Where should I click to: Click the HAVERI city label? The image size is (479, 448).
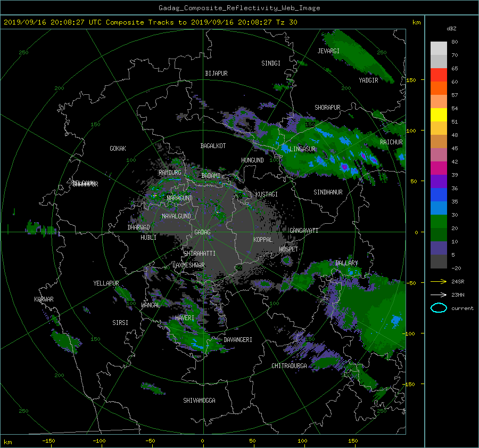(x=185, y=318)
